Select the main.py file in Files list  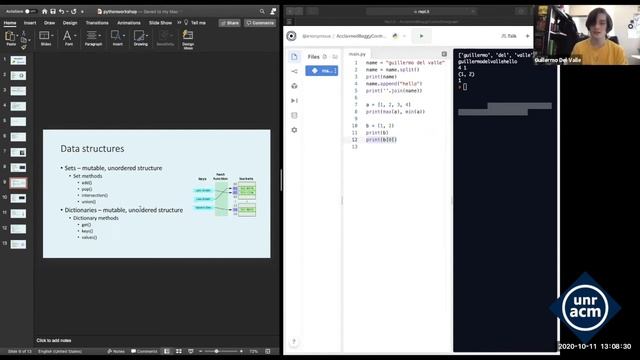coord(322,71)
